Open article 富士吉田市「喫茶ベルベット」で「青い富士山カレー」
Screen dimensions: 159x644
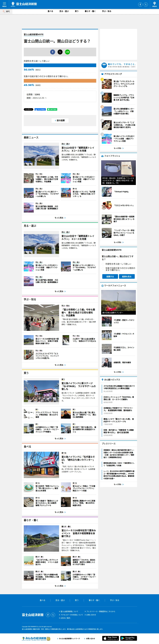[x=41, y=487]
